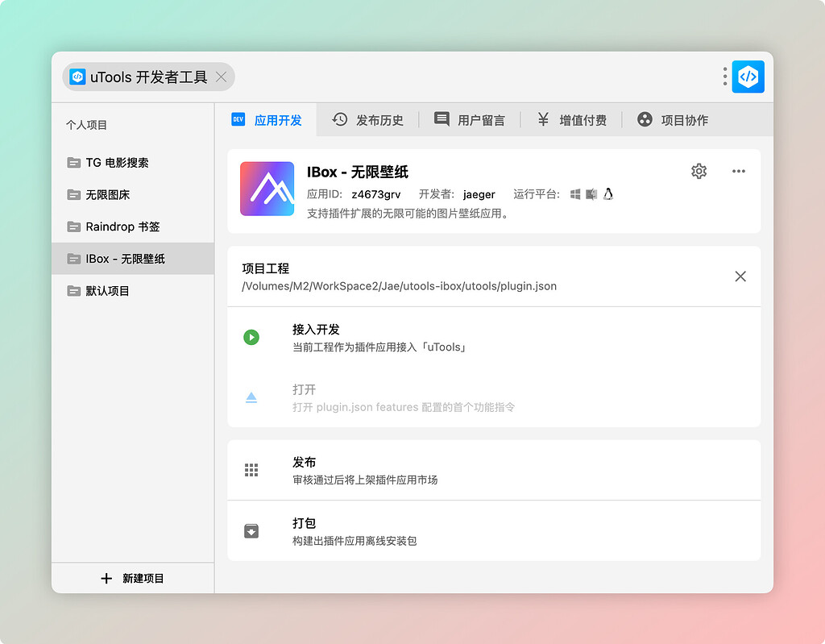Click folder icon beside 默认项目
The width and height of the screenshot is (825, 644).
(73, 291)
